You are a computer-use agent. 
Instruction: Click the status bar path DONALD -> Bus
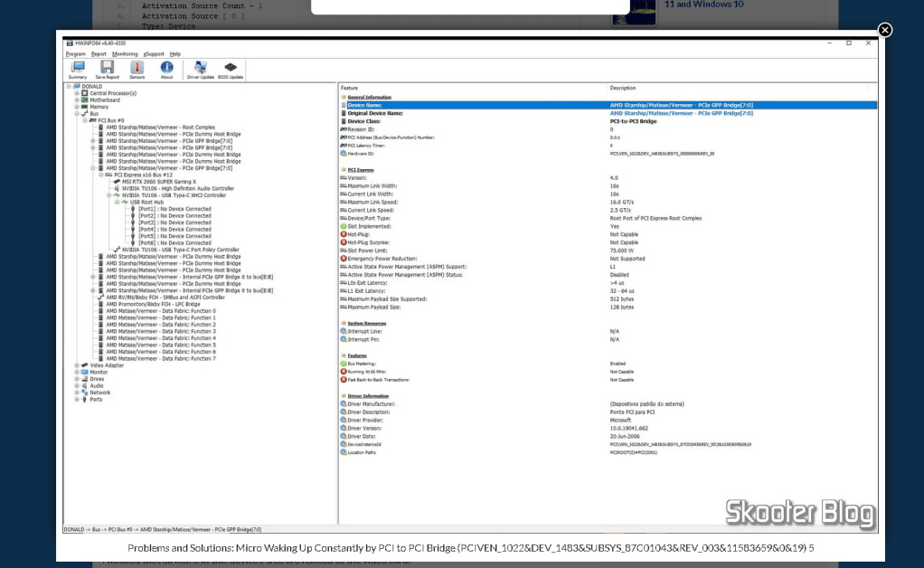pyautogui.click(x=162, y=529)
